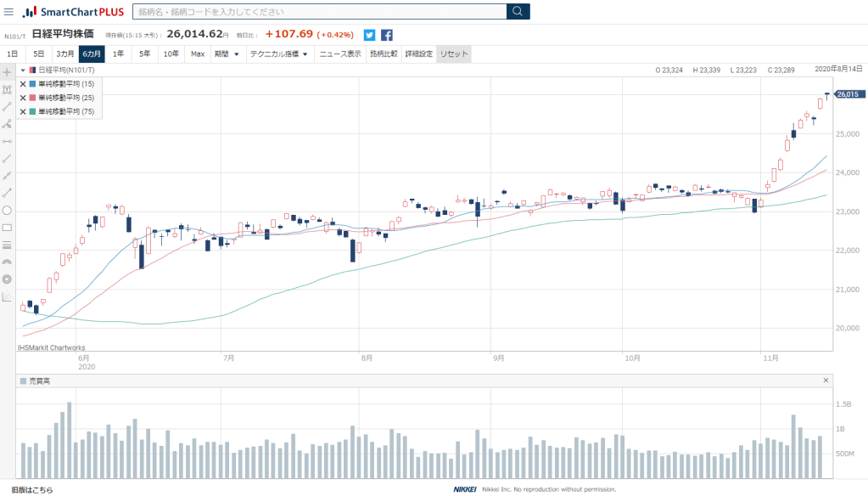868x496 pixels.
Task: Open the テクニカル指標 dropdown
Action: 278,54
